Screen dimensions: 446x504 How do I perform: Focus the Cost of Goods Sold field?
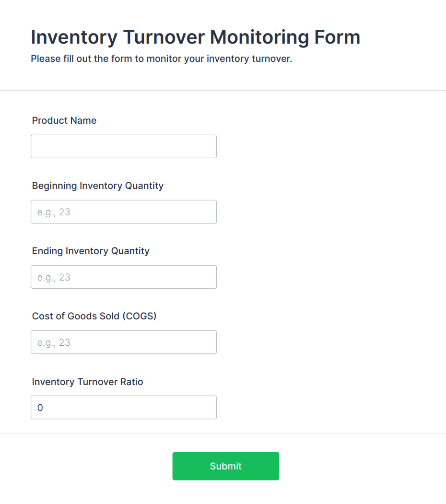(124, 342)
